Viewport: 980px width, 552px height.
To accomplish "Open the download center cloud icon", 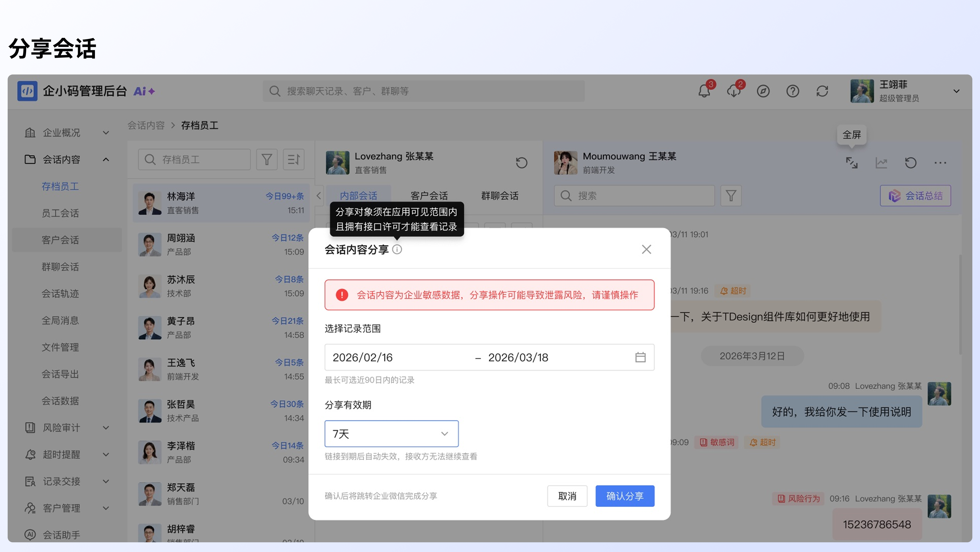I will (x=733, y=91).
